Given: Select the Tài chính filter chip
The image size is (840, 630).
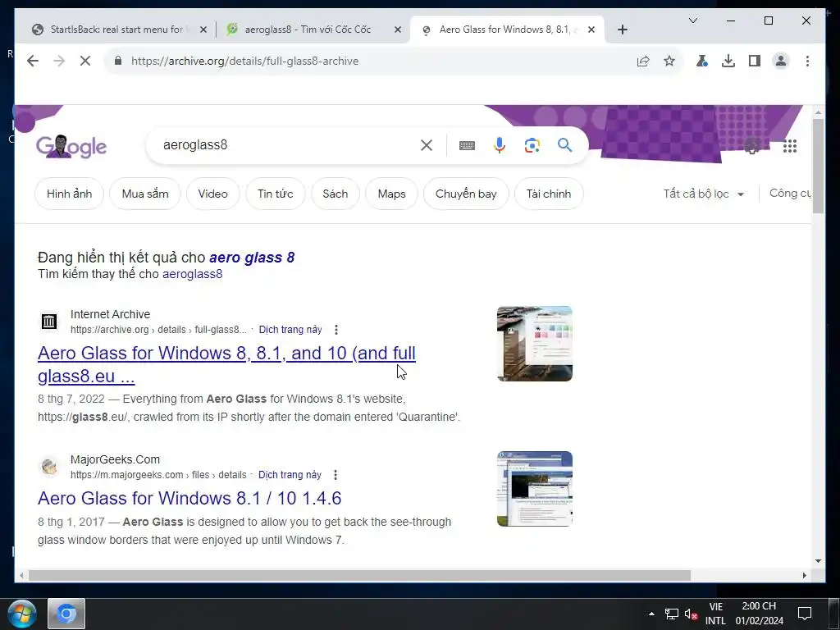Looking at the screenshot, I should (x=549, y=194).
